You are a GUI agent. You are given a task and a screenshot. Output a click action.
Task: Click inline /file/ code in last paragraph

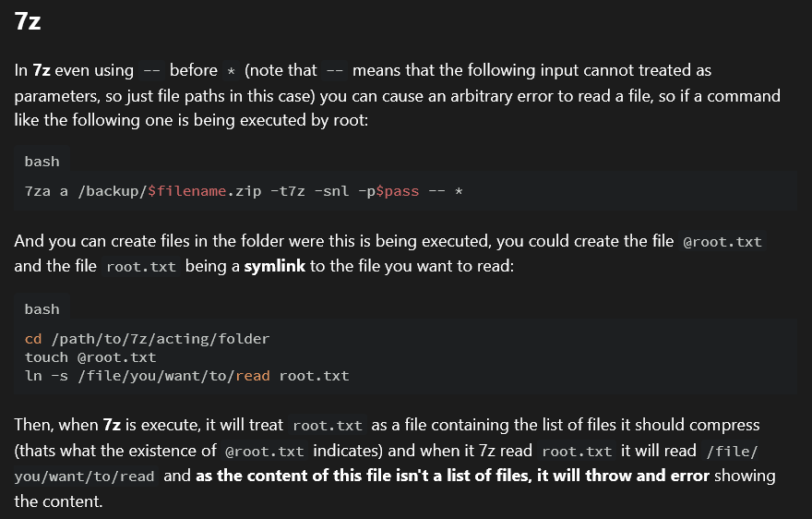pos(732,451)
